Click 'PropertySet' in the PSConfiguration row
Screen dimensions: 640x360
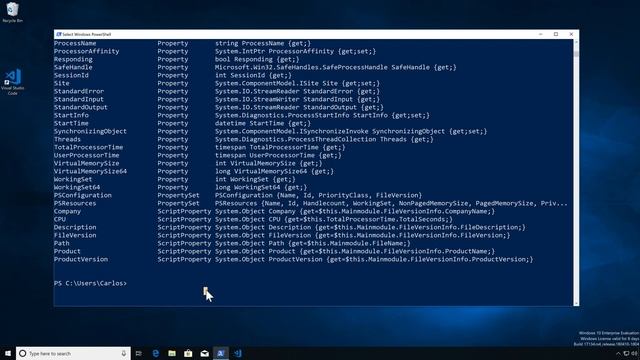click(x=178, y=196)
